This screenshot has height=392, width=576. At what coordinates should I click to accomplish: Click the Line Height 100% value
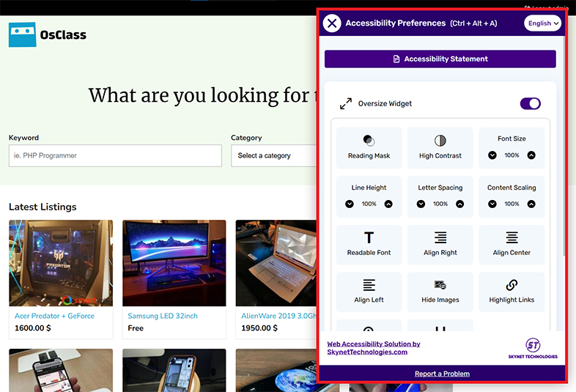(x=369, y=204)
